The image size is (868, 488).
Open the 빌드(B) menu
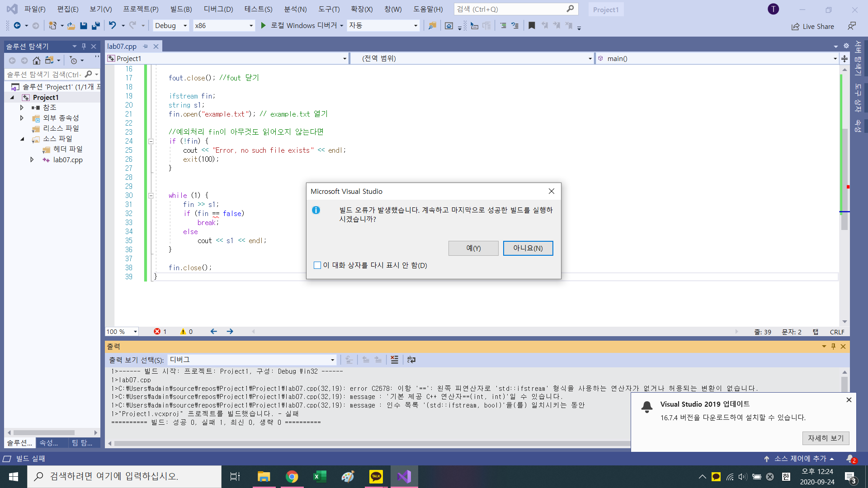pyautogui.click(x=181, y=9)
